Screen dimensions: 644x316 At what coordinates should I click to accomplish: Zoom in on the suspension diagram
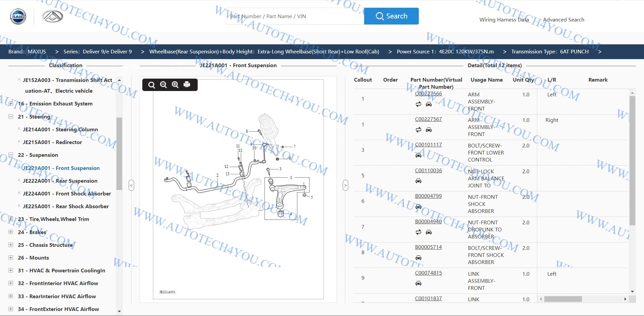(175, 85)
